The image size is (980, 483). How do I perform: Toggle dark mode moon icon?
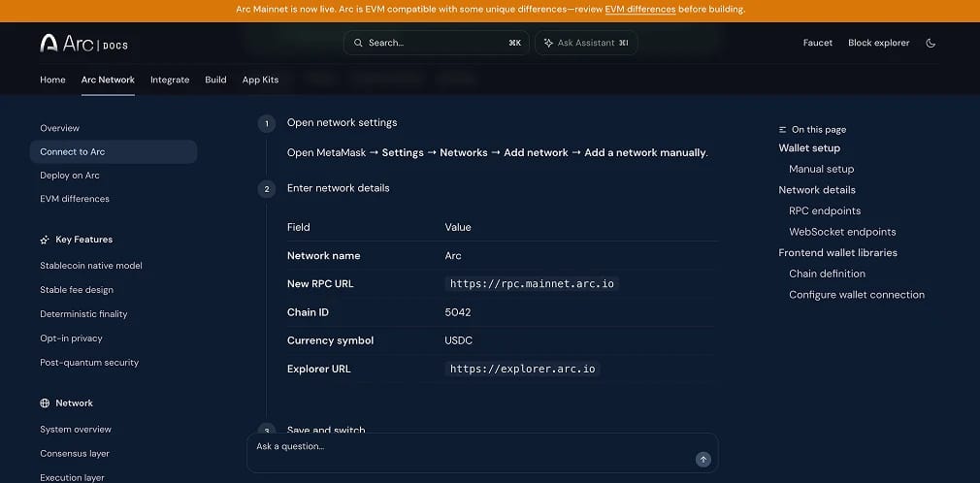click(x=931, y=43)
